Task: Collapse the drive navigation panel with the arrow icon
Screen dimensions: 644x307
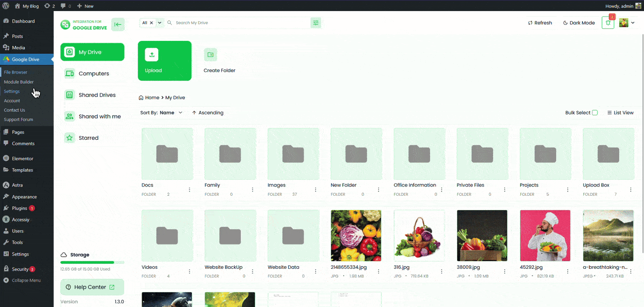Action: [x=118, y=24]
